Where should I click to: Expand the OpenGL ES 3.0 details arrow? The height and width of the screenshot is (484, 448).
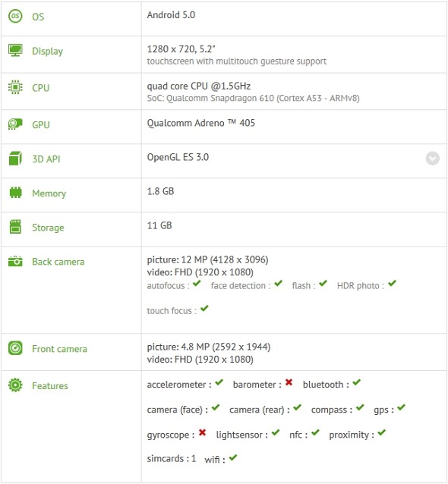tap(432, 159)
